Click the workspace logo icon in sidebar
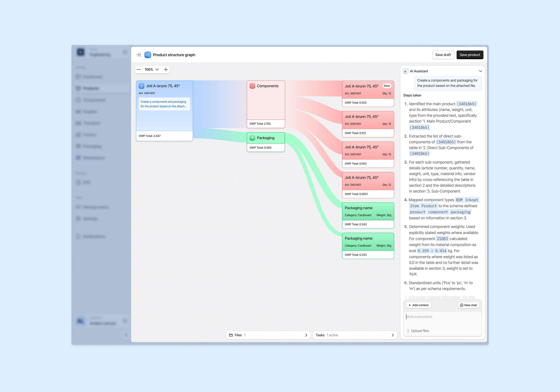The width and height of the screenshot is (560, 392). click(80, 52)
